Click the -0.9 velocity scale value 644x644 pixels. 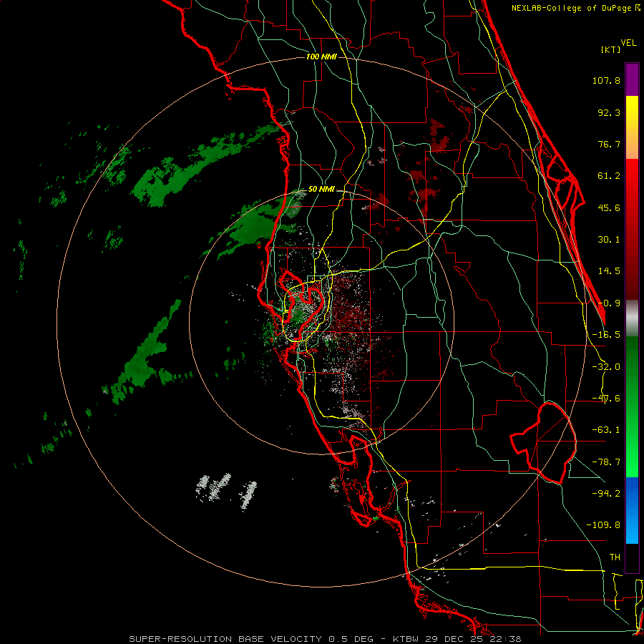tap(609, 303)
